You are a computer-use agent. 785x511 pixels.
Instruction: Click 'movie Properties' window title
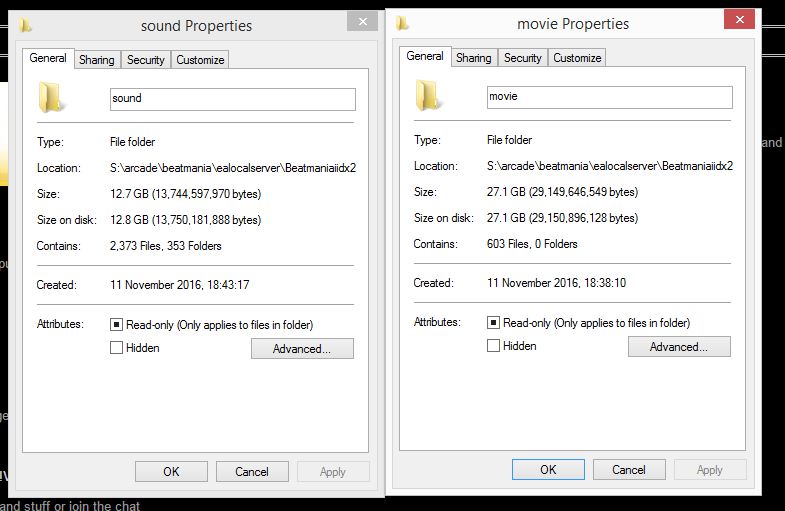(x=573, y=24)
